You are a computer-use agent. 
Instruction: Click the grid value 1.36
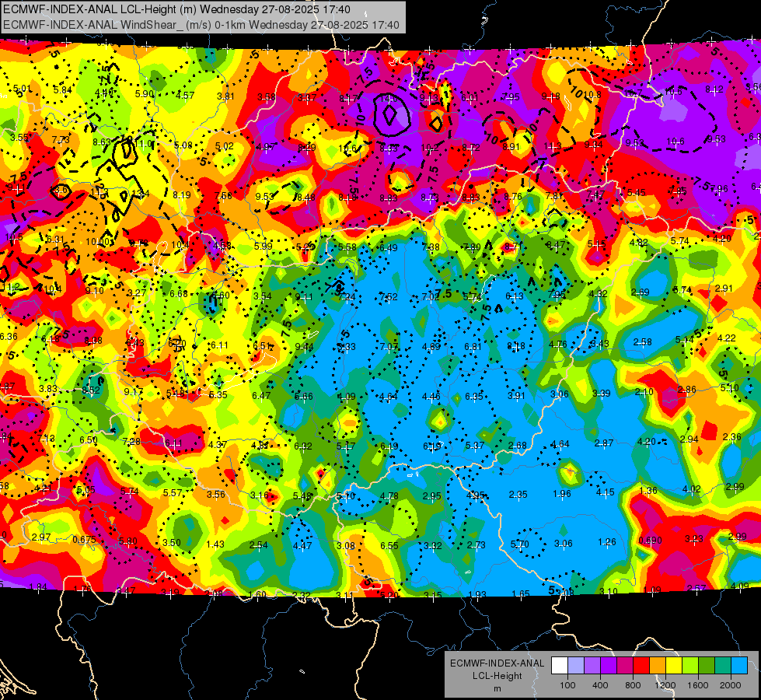click(648, 490)
